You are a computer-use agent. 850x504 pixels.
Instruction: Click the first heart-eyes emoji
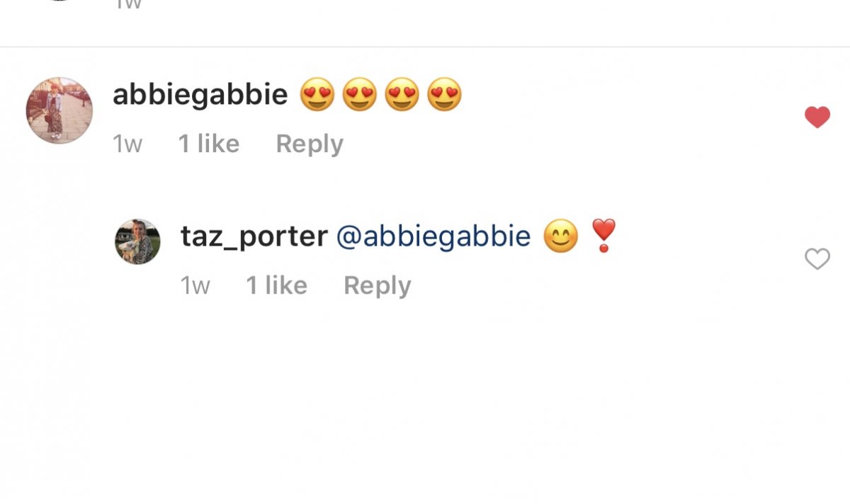point(317,95)
